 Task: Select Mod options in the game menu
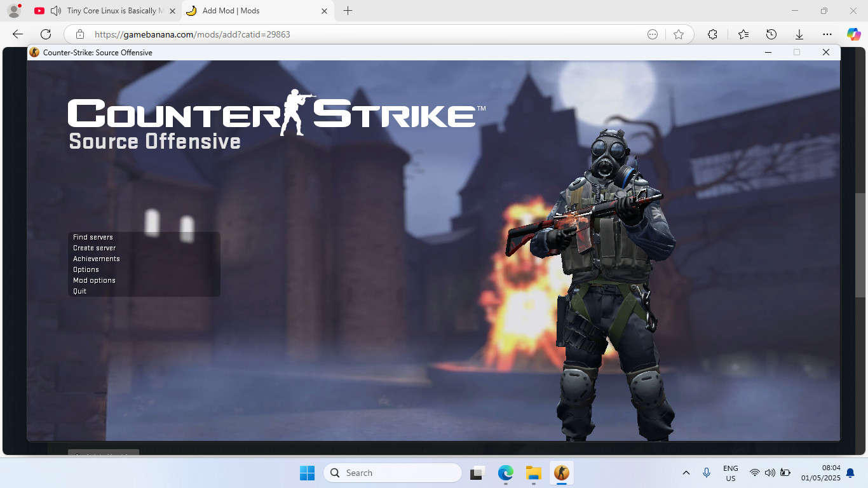tap(94, 280)
